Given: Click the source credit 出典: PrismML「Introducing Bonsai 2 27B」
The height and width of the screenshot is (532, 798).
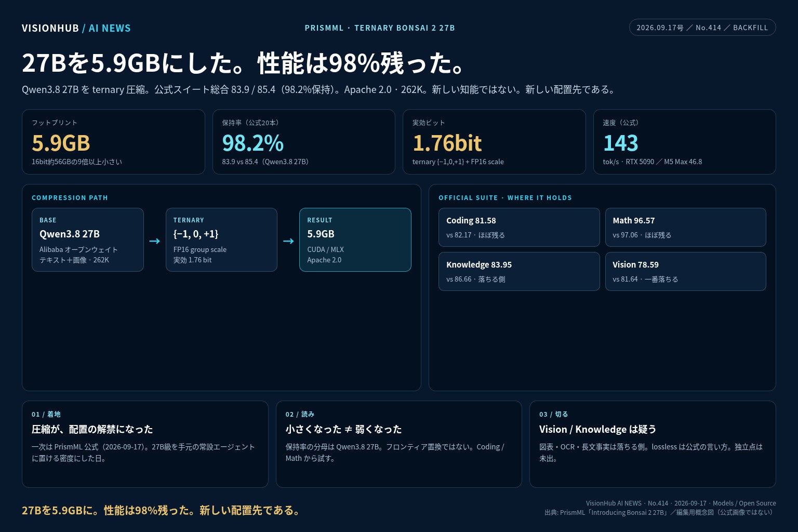Looking at the screenshot, I should tap(660, 512).
